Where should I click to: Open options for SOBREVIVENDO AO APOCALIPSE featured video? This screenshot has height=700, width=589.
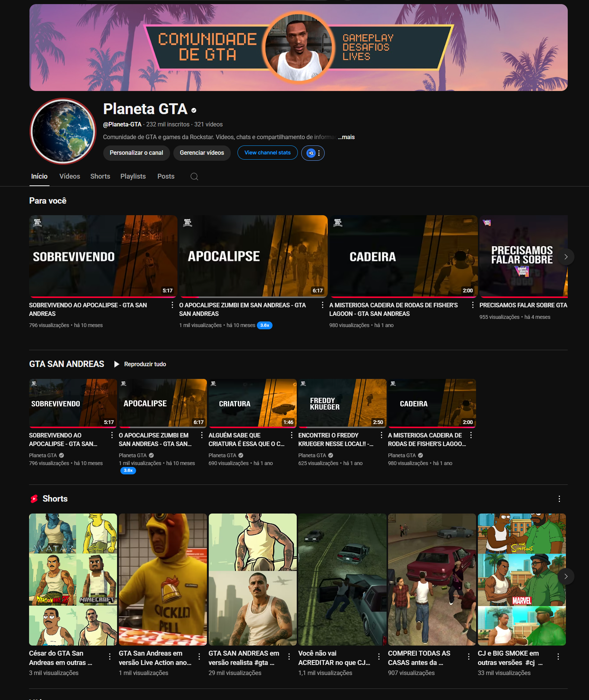coord(172,305)
